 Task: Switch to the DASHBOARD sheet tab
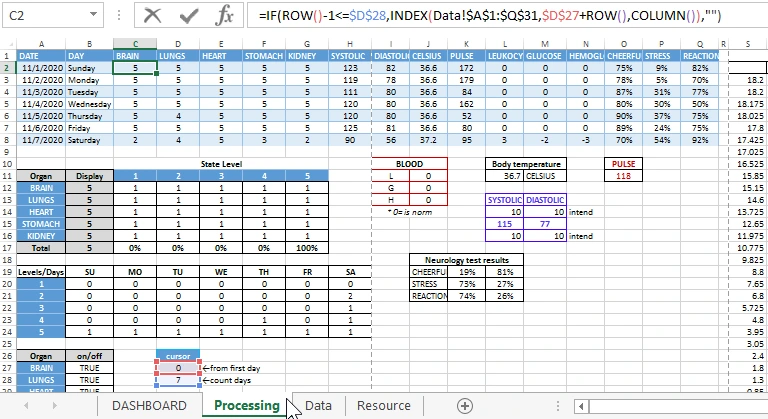[x=149, y=406]
